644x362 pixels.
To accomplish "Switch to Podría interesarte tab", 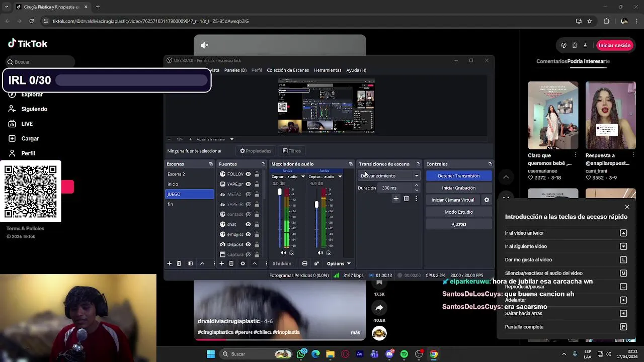I will click(x=589, y=61).
